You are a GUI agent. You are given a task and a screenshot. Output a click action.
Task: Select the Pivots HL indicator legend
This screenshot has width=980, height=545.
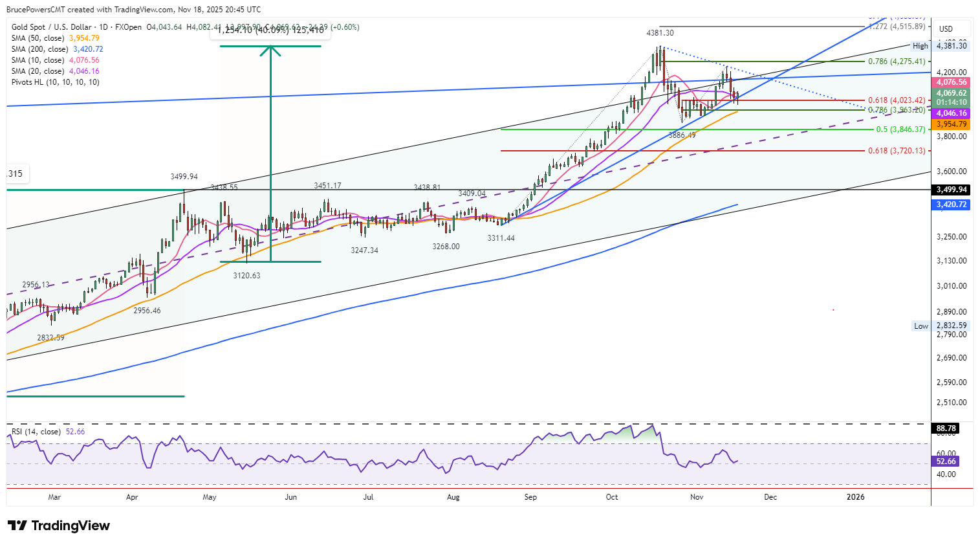(55, 82)
